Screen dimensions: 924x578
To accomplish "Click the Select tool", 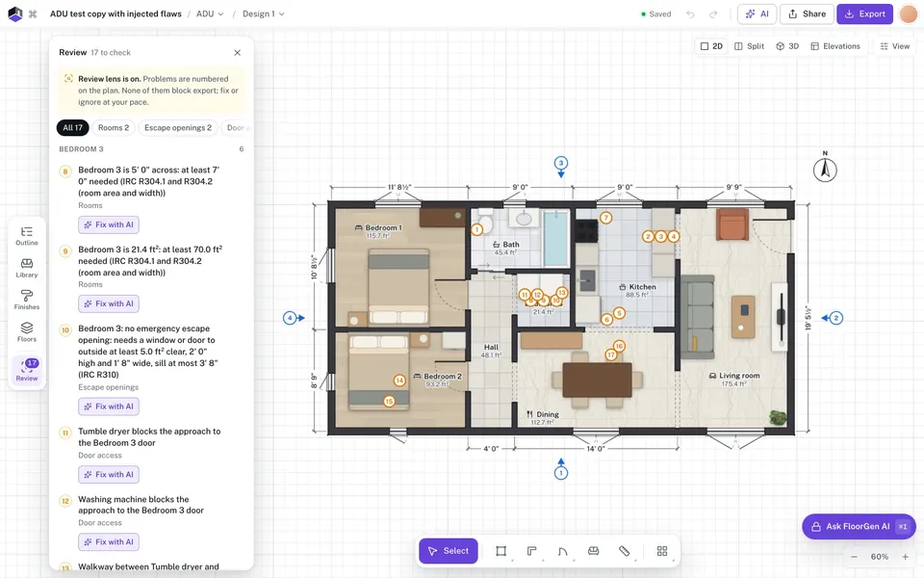I will tap(448, 551).
